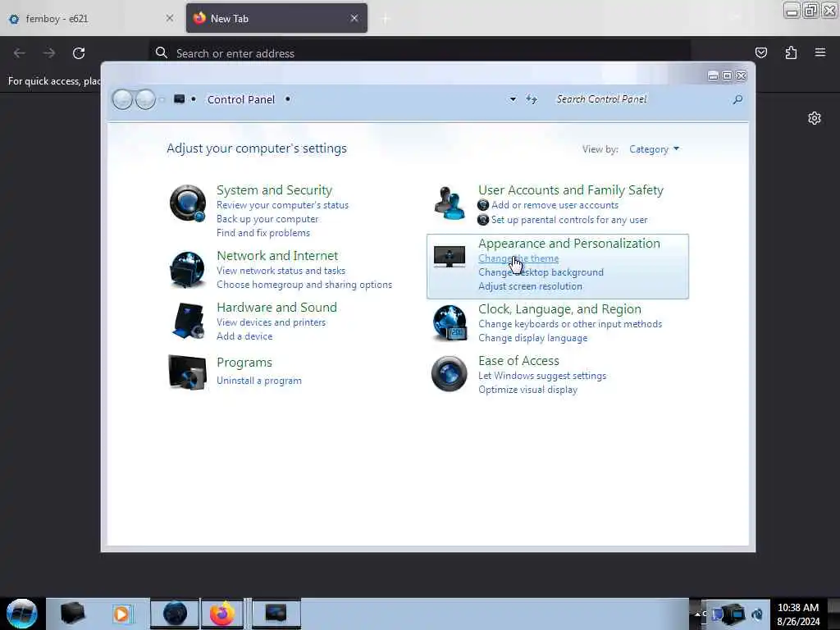Image resolution: width=840 pixels, height=630 pixels.
Task: Open the Network and Internet globe icon
Action: coord(187,269)
